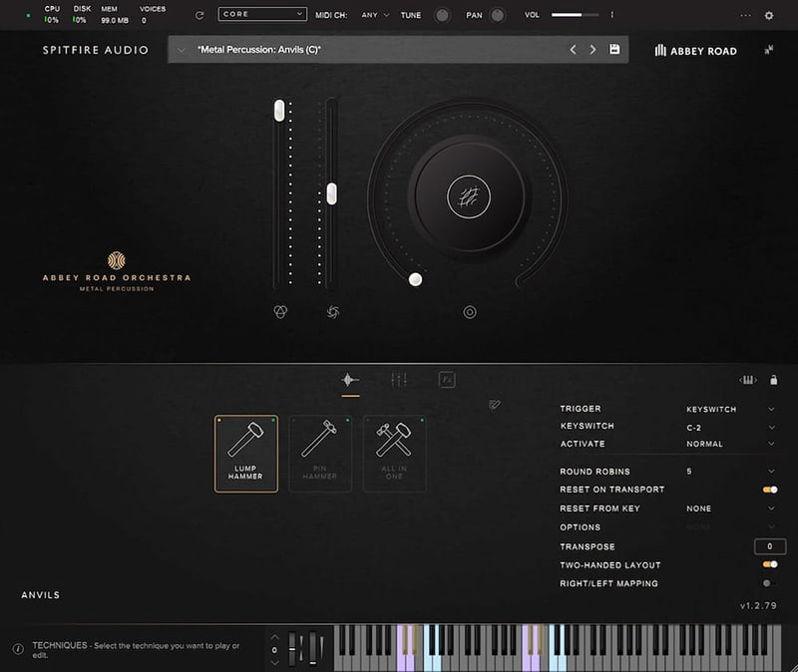Open the techniques waveform tab
798x672 pixels.
[x=350, y=380]
